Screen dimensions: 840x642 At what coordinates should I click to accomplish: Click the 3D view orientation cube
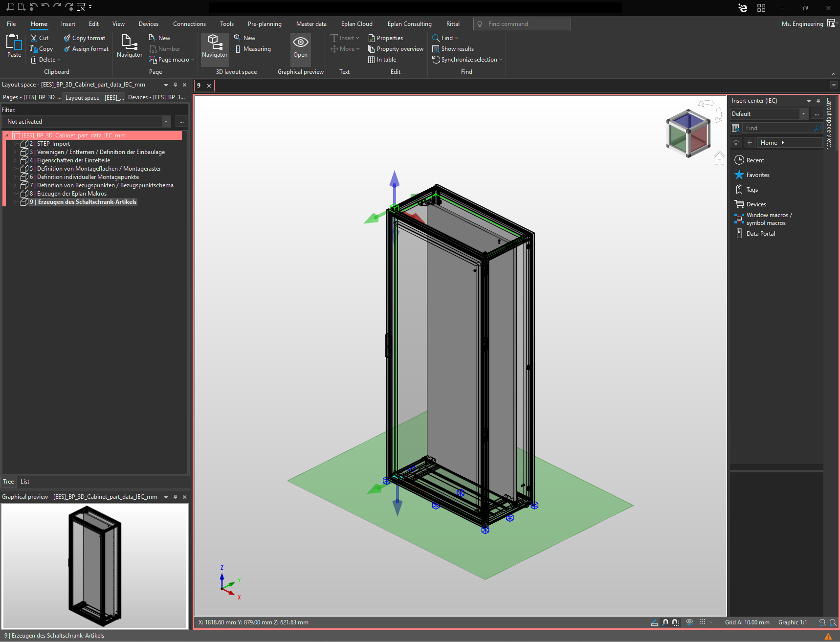[x=688, y=133]
